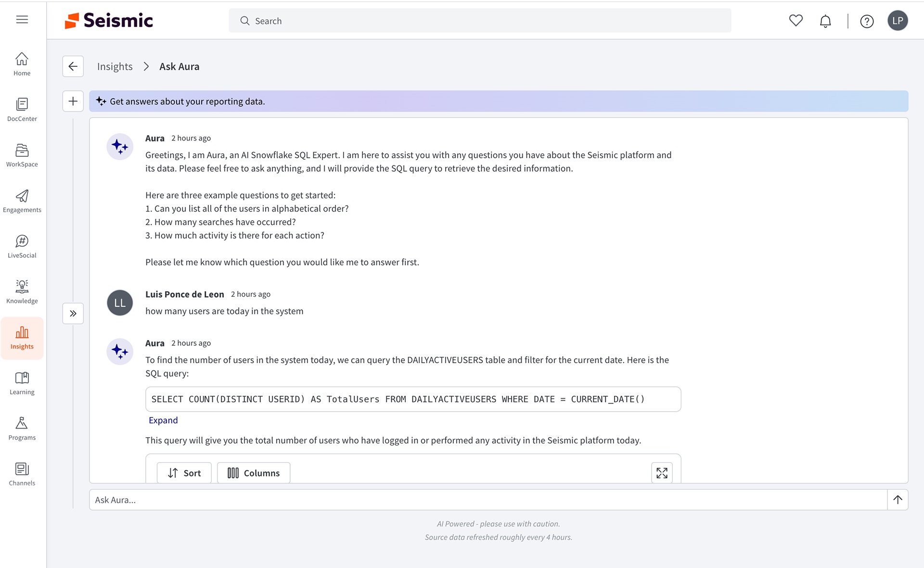Focus the top Search field
924x568 pixels.
click(x=480, y=21)
